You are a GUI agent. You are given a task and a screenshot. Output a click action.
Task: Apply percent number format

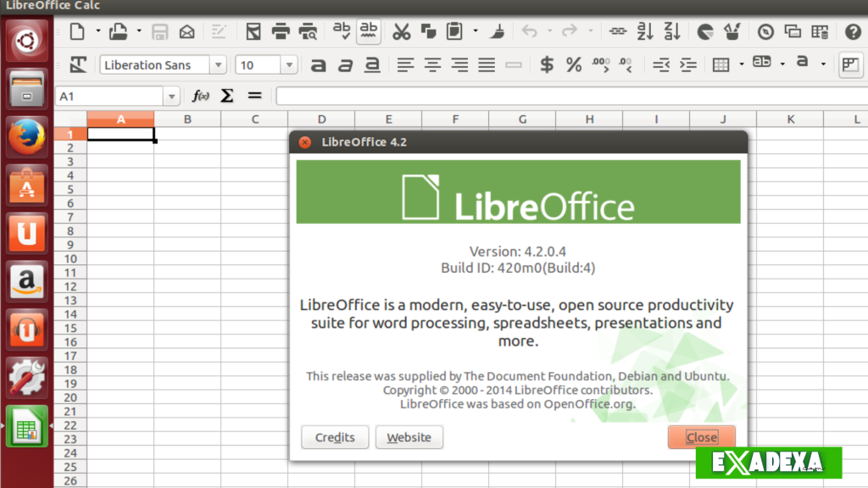point(575,65)
